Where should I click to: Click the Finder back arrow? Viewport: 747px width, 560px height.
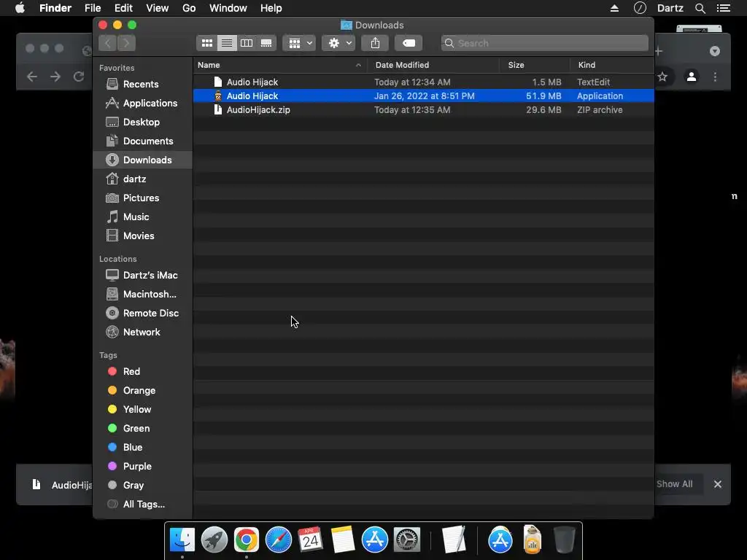(x=108, y=43)
